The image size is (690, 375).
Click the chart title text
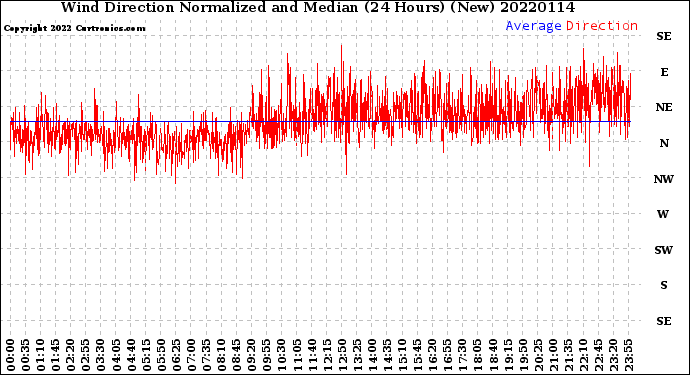tap(318, 8)
